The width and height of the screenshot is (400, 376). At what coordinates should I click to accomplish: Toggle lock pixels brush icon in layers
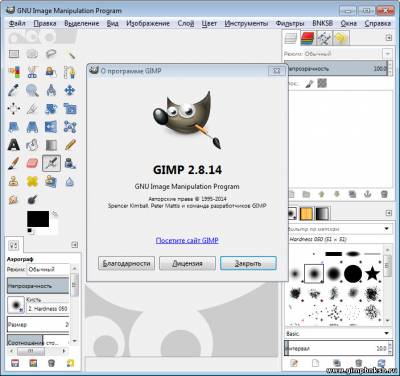pos(310,83)
